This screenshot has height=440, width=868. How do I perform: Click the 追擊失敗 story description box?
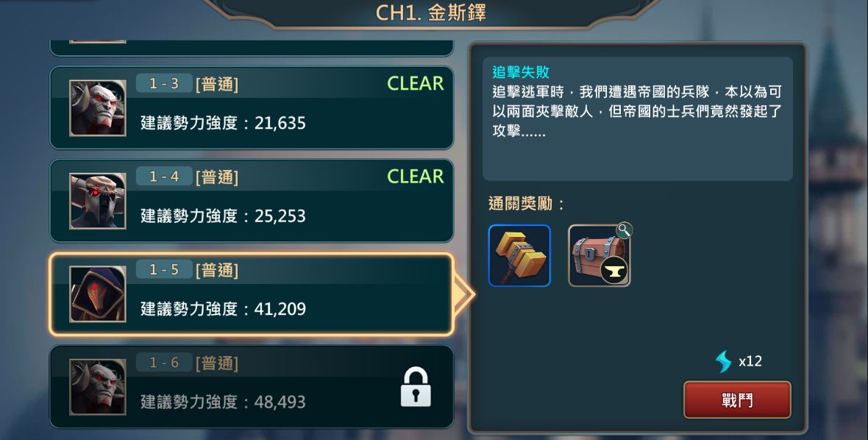coord(638,119)
